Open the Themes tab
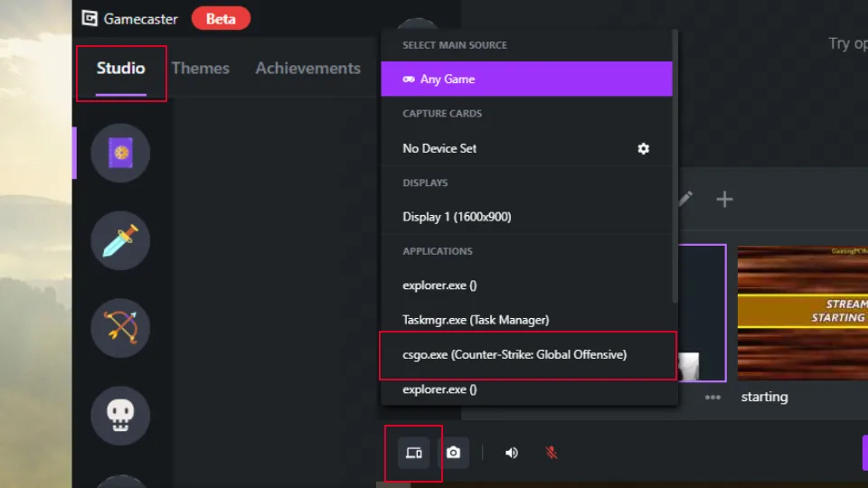The image size is (868, 488). [201, 68]
